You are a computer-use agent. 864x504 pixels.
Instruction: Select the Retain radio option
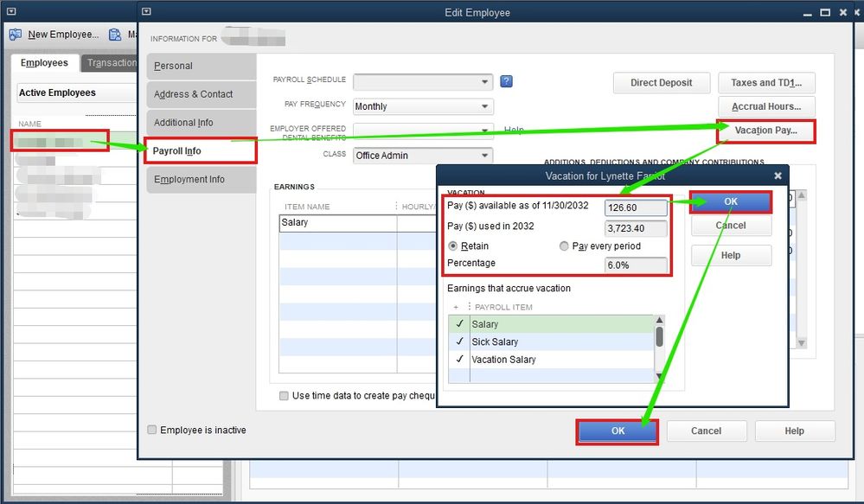tap(453, 246)
